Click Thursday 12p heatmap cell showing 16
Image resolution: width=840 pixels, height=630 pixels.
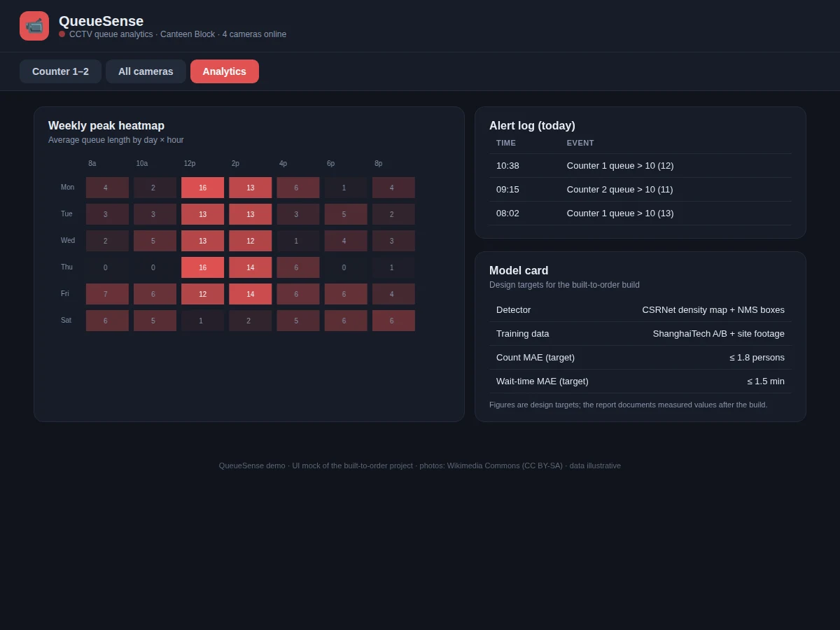203,267
